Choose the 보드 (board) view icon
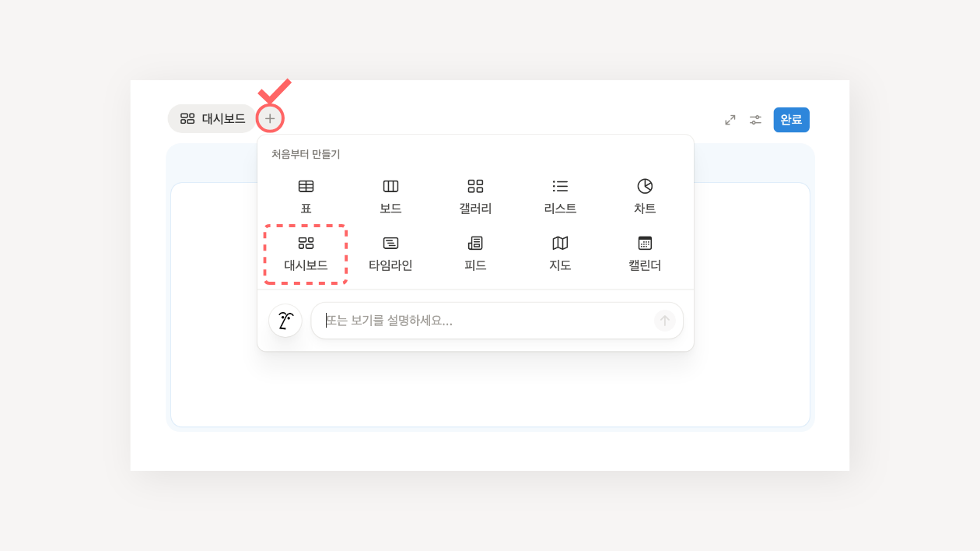Viewport: 980px width, 551px height. pos(390,187)
